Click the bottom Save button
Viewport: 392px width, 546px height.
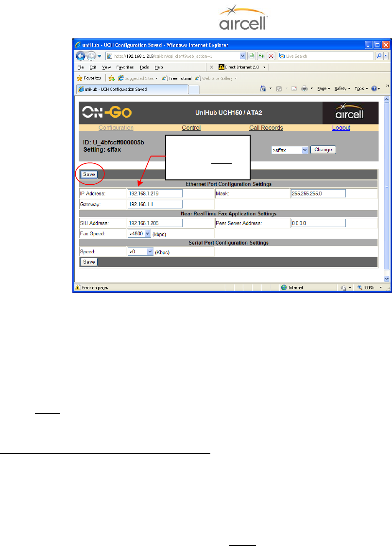click(x=89, y=262)
